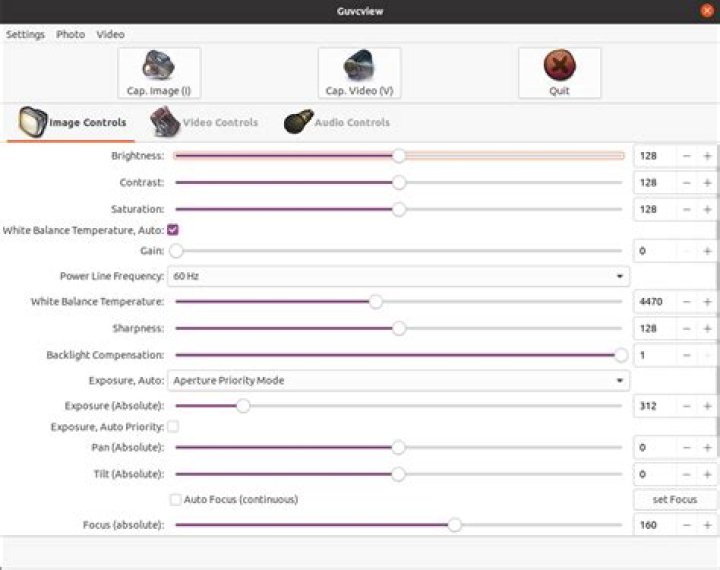Click the Sharpness slider handle
The image size is (720, 570).
point(399,328)
